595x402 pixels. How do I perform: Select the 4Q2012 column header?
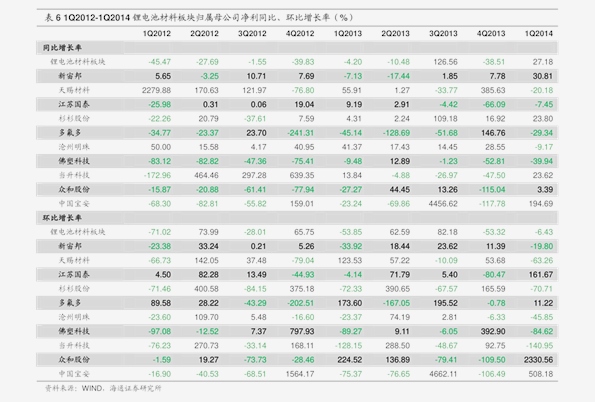click(300, 34)
